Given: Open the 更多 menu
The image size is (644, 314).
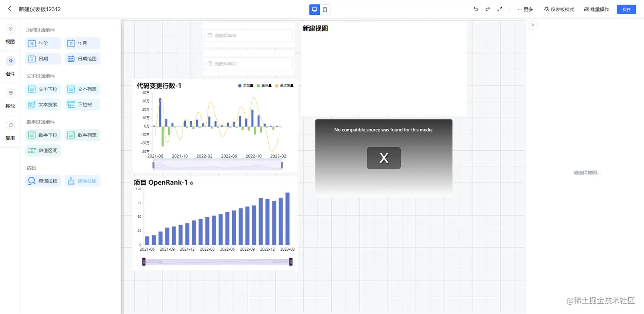Looking at the screenshot, I should [x=525, y=9].
